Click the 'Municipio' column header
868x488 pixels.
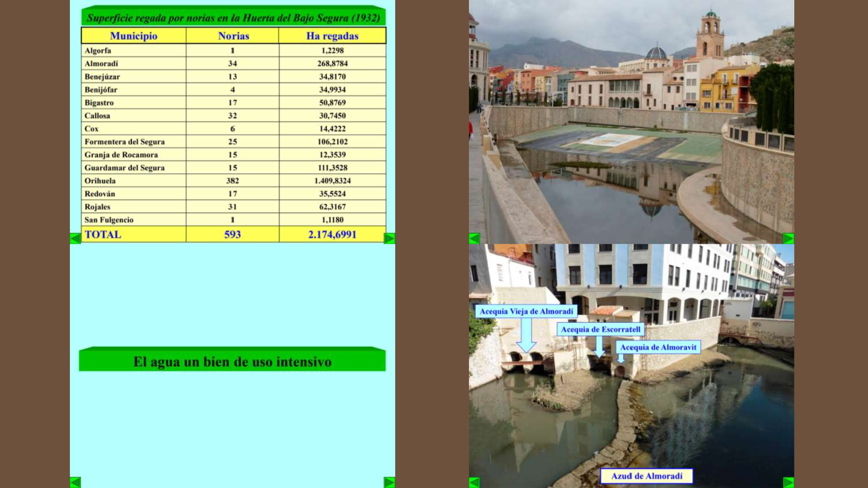click(133, 36)
